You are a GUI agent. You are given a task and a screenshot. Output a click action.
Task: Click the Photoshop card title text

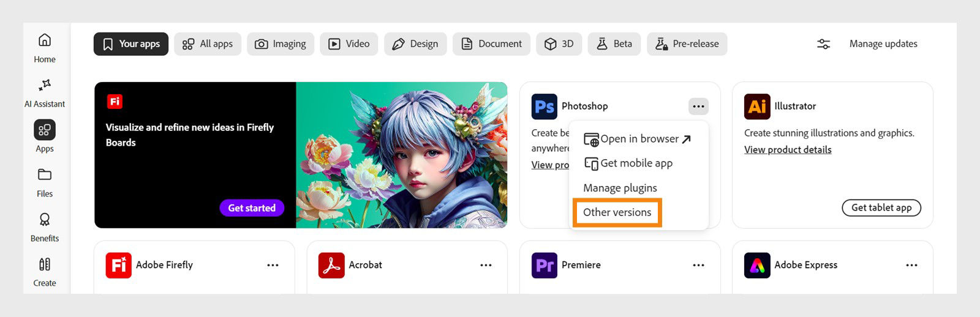coord(585,106)
